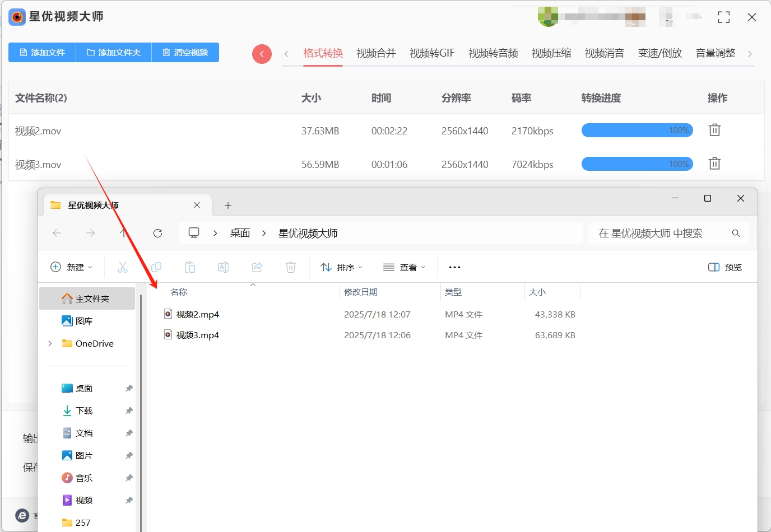This screenshot has height=532, width=771.
Task: Sort by the 类型 column header
Action: [x=453, y=292]
